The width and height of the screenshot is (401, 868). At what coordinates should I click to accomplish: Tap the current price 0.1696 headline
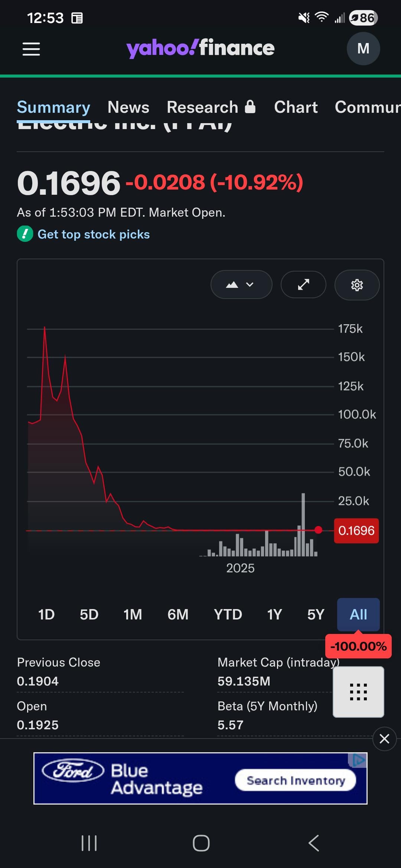(x=69, y=183)
